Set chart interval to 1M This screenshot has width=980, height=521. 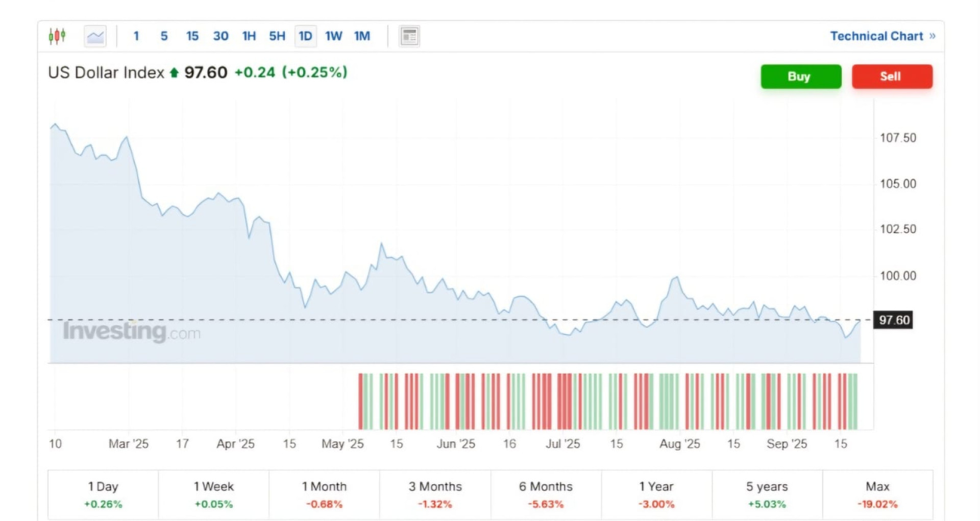362,36
